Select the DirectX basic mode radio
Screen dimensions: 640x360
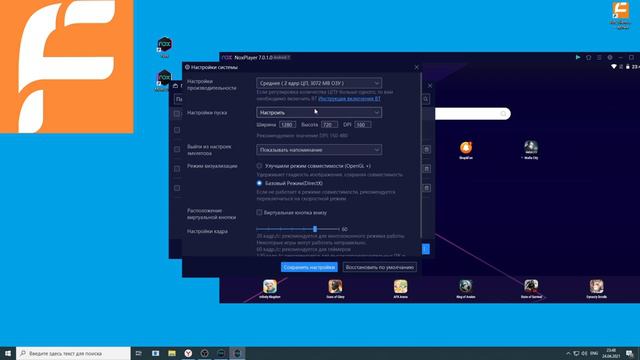point(259,183)
